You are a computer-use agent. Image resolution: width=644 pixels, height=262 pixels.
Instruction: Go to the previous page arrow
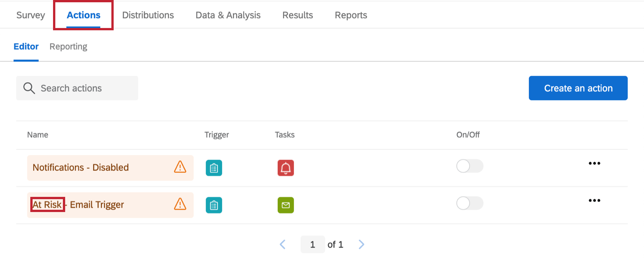(x=283, y=245)
